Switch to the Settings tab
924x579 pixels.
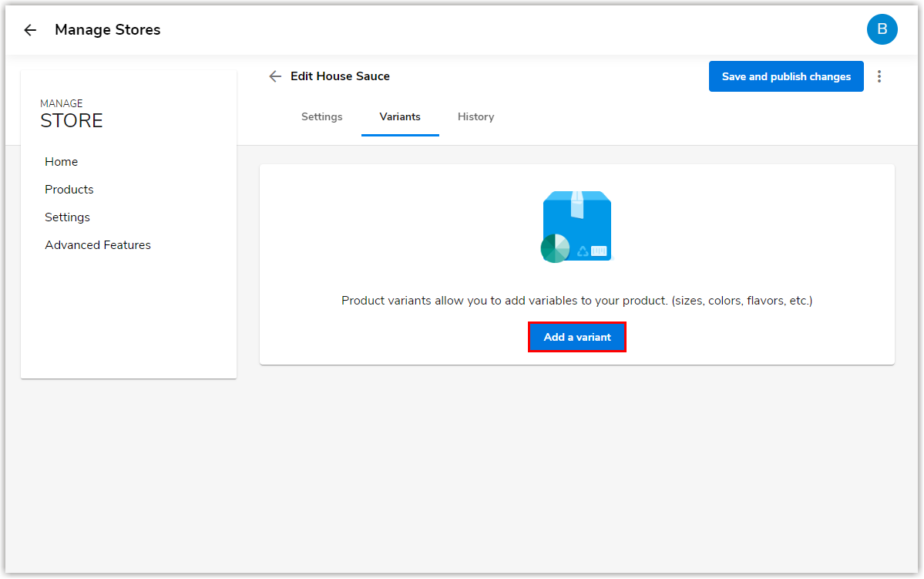322,116
